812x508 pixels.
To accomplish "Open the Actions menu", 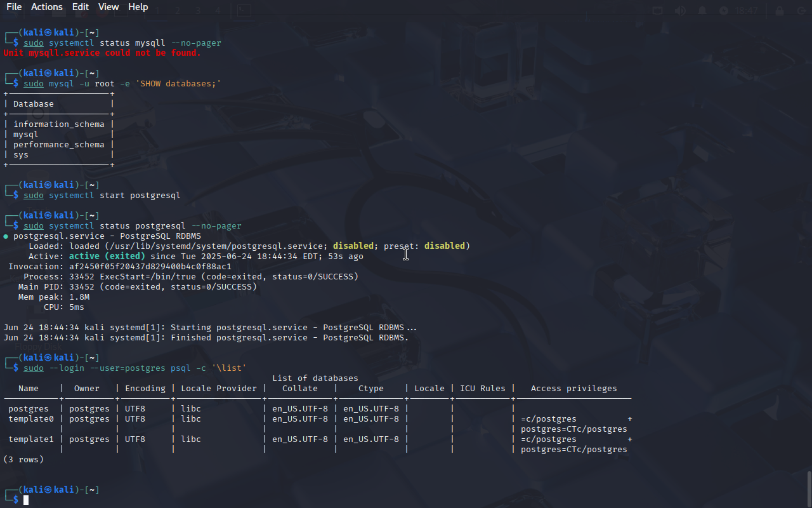I will coord(47,7).
